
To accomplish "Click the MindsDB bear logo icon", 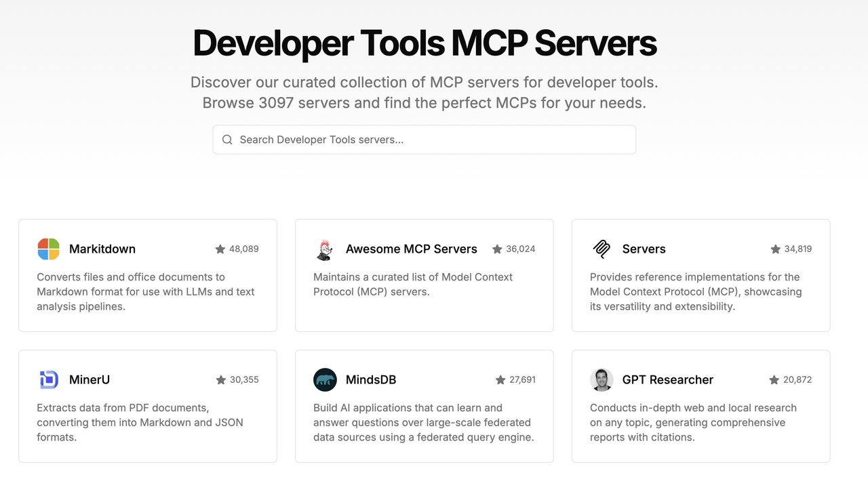I will coord(325,379).
